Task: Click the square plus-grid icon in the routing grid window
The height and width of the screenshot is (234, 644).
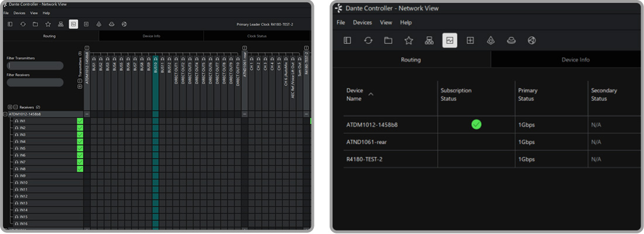Action: point(86,24)
